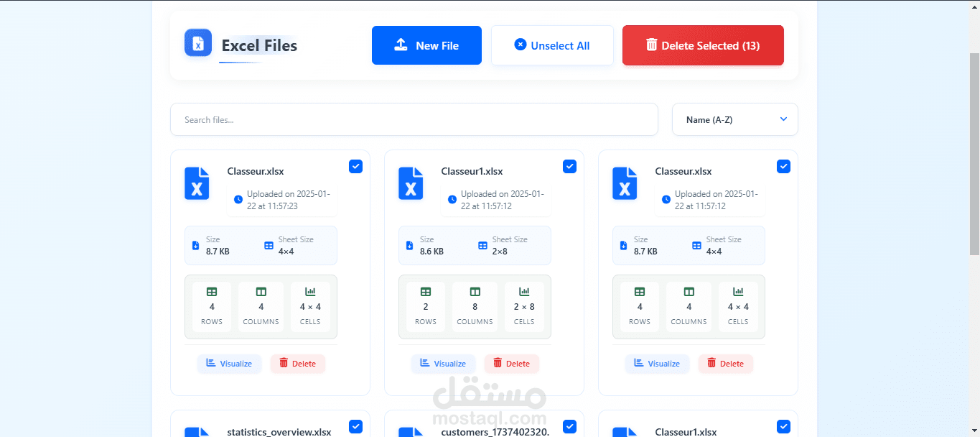980x437 pixels.
Task: Click file icon of the statistics_overview.xlsx card
Action: (197, 431)
